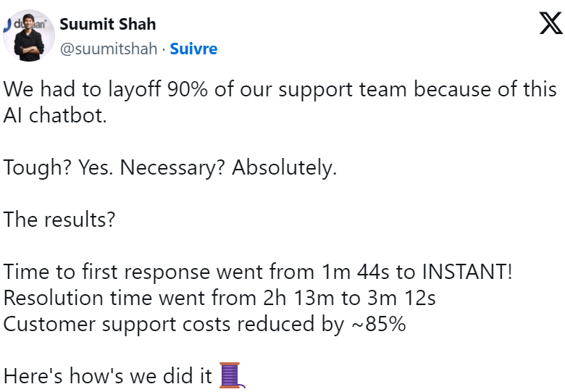
Task: Click the "Resolution time went from" text
Action: (130, 298)
